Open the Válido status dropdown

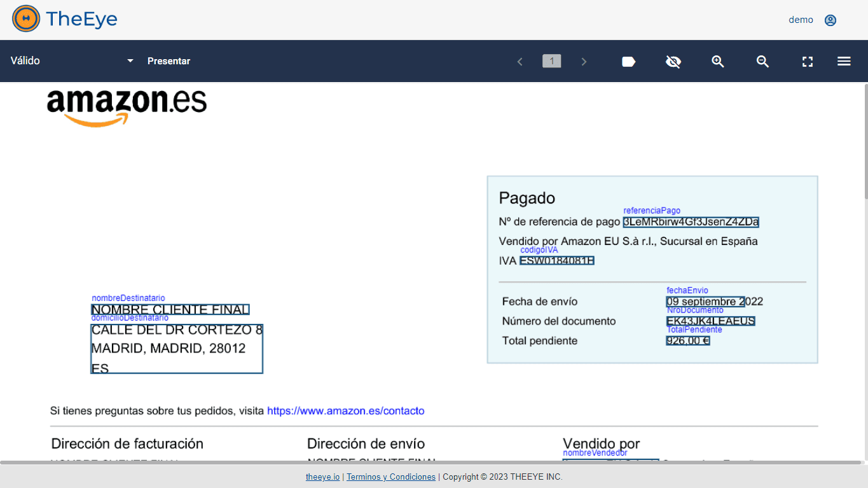(70, 61)
